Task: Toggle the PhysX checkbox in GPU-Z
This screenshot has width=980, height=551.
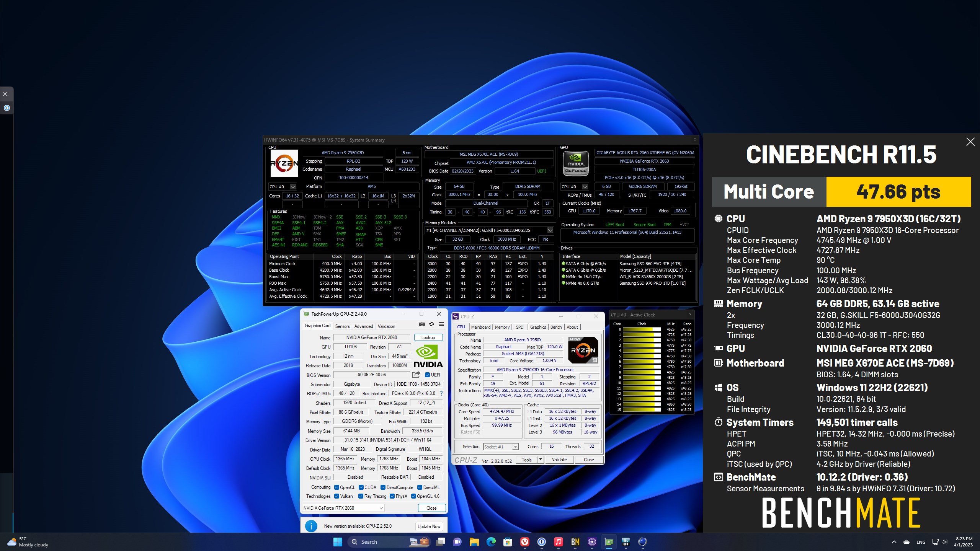Action: point(392,496)
